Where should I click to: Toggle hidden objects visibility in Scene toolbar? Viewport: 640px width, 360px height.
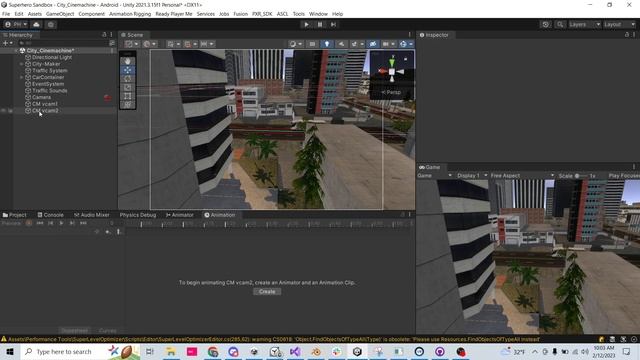(x=373, y=44)
